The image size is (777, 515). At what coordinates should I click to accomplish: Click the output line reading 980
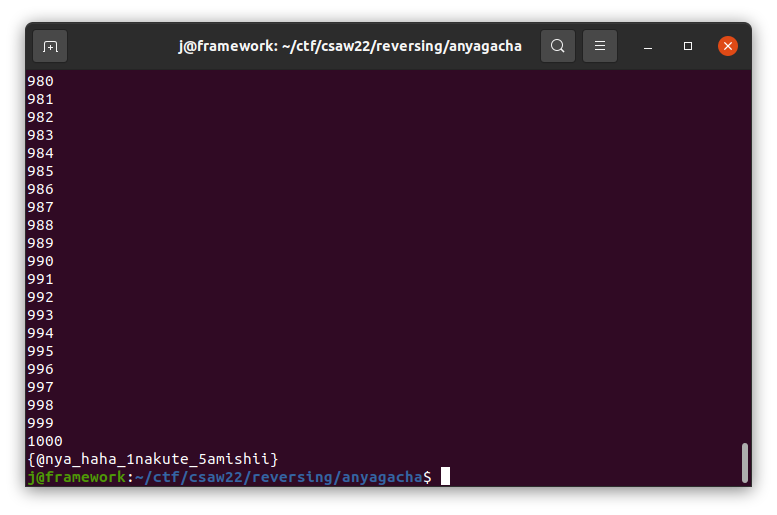click(x=41, y=81)
